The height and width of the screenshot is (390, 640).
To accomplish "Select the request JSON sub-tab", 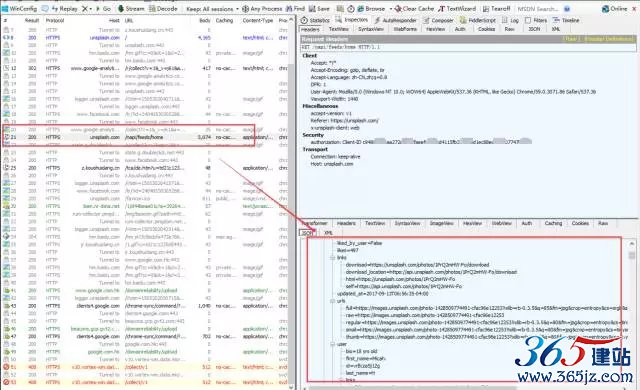I will [534, 29].
